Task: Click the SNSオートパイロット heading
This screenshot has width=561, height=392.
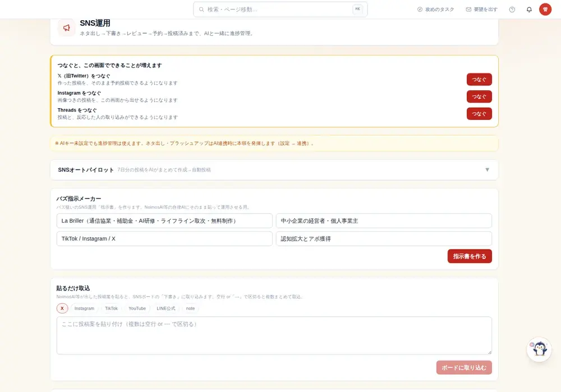Action: pos(86,170)
